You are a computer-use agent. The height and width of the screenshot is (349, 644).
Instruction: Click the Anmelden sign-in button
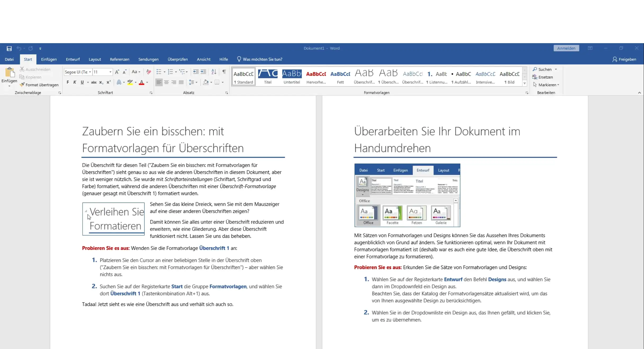point(566,48)
